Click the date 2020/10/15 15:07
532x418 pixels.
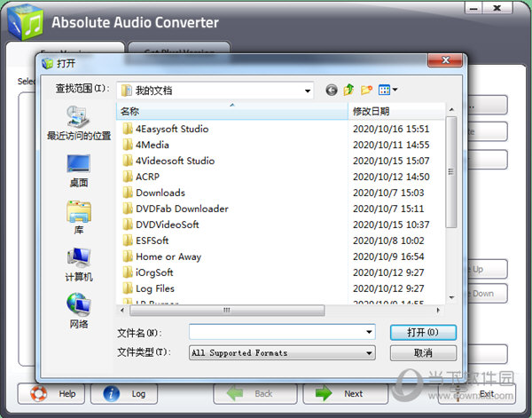pyautogui.click(x=391, y=161)
